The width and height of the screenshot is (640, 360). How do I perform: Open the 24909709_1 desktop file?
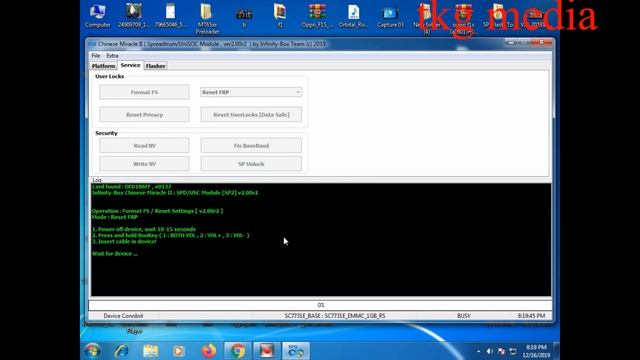pyautogui.click(x=134, y=16)
